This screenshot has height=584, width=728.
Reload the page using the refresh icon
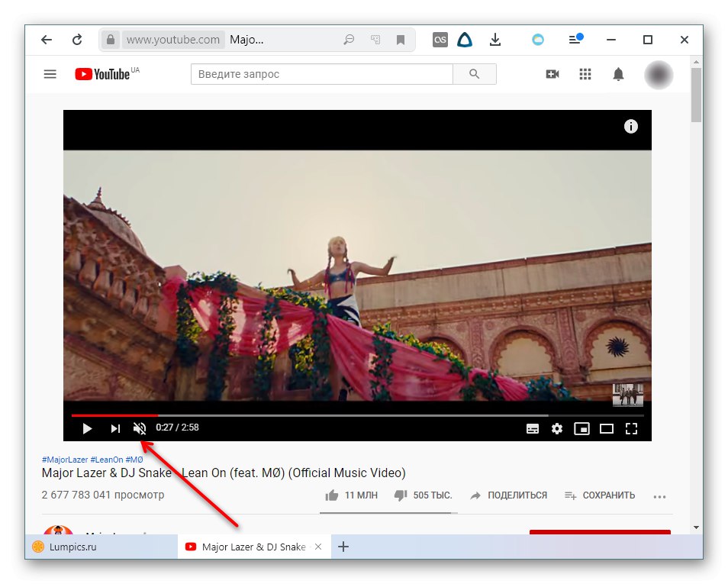77,40
